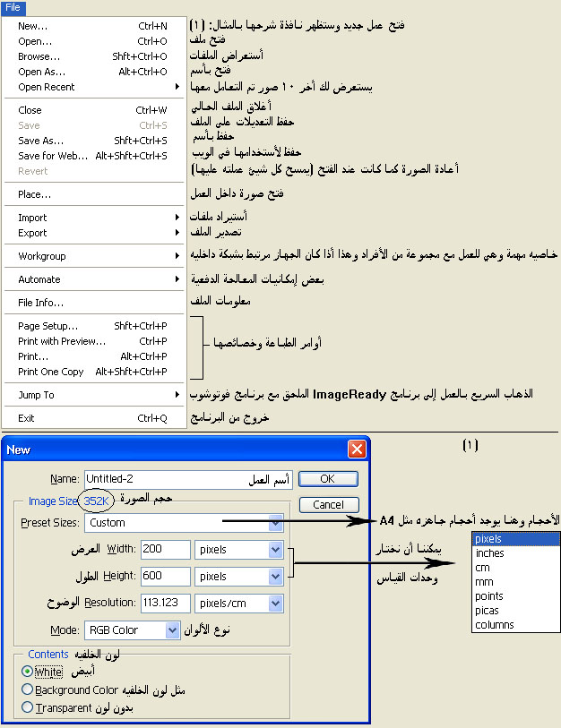Open the Height units dropdown
561x728 pixels.
click(239, 577)
